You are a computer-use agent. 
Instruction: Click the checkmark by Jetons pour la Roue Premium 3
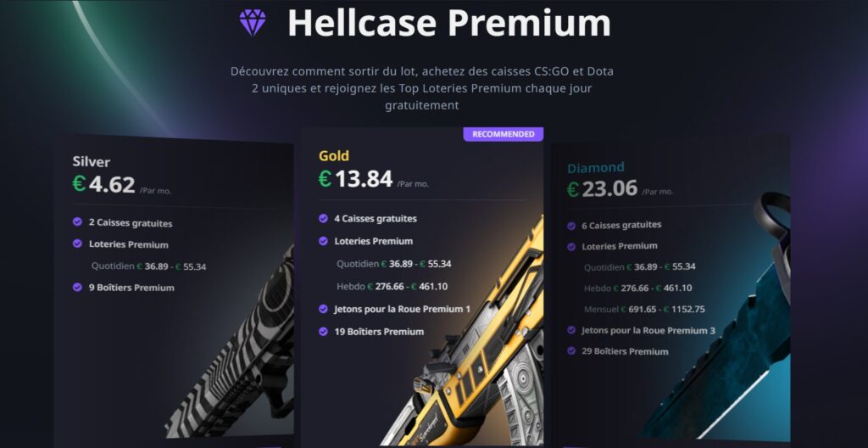[x=571, y=330]
